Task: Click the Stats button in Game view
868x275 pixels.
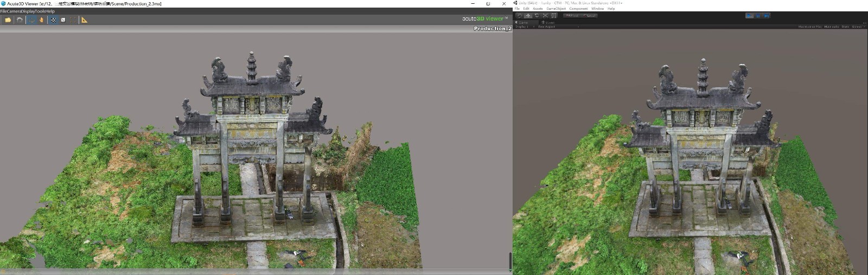Action: [x=845, y=27]
